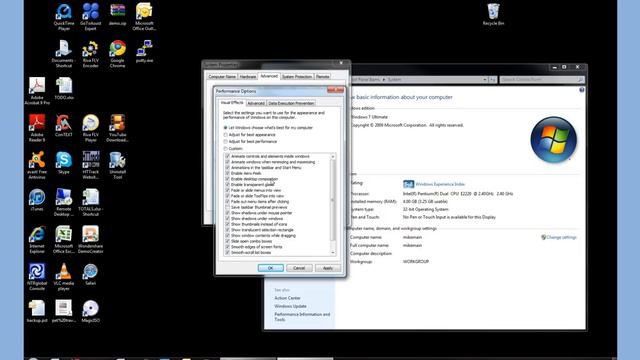Select 'Adjust for best appearance' option
The height and width of the screenshot is (360, 640).
tap(225, 135)
